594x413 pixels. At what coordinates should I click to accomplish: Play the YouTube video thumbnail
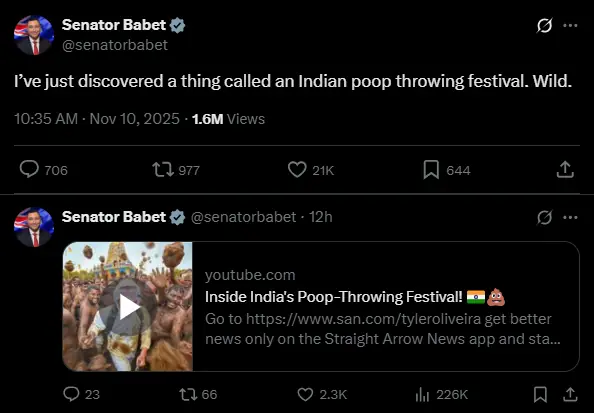point(128,307)
